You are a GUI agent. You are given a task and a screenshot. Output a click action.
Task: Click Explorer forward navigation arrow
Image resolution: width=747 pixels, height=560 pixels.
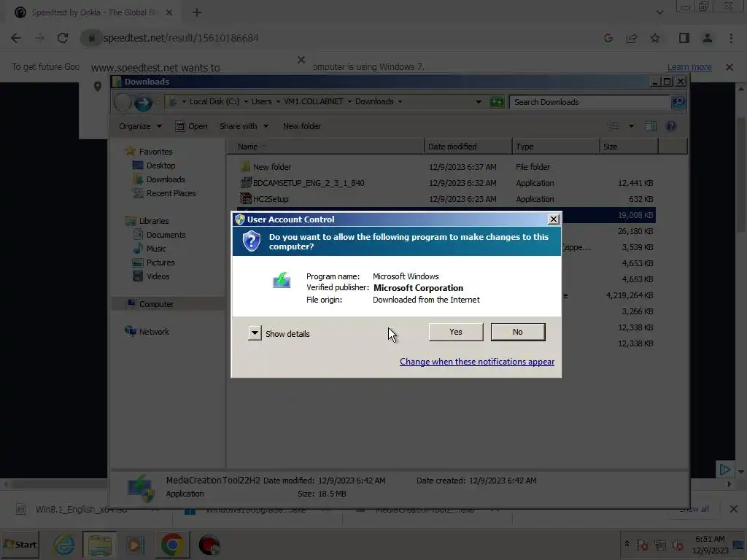coord(142,102)
